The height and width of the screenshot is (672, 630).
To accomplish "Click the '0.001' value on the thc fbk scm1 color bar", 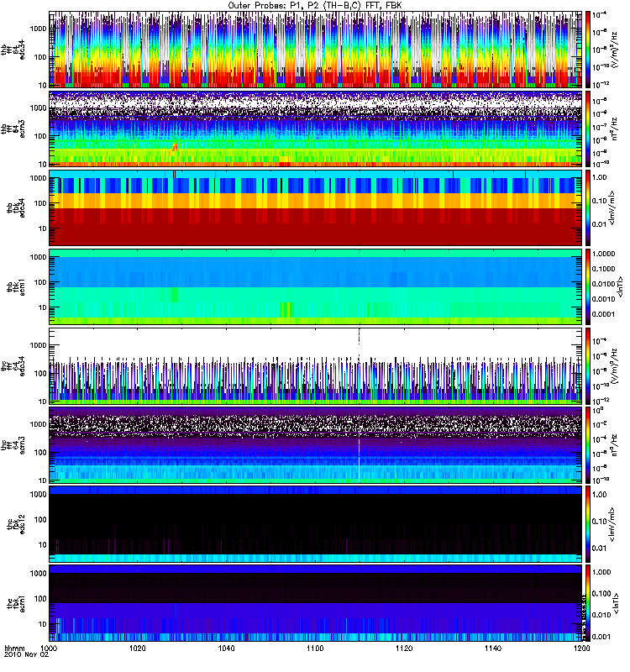I will tap(601, 637).
